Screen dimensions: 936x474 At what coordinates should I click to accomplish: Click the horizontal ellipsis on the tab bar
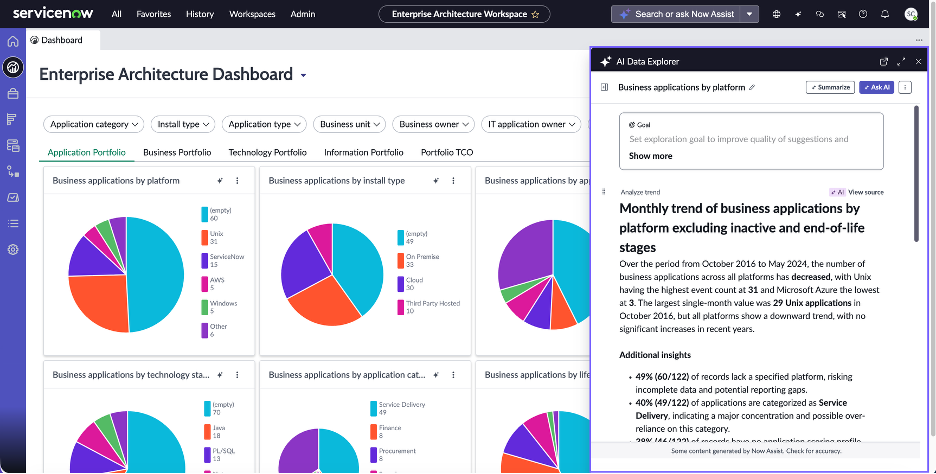point(919,40)
